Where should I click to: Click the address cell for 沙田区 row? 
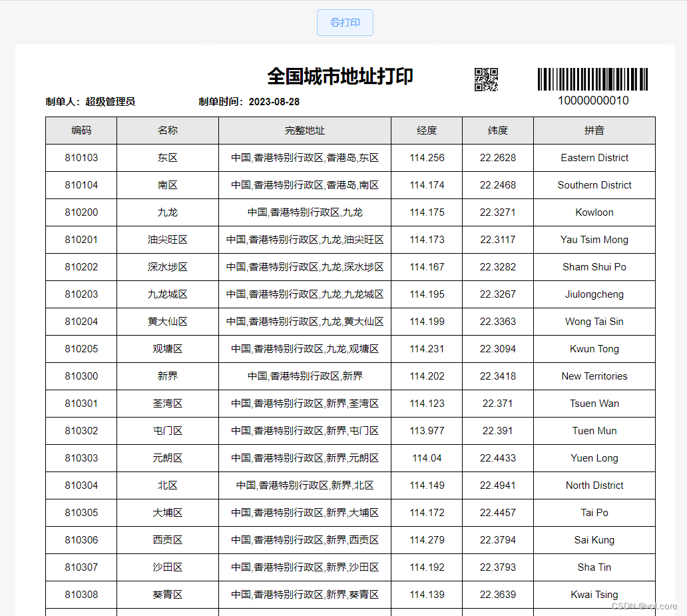pyautogui.click(x=304, y=567)
